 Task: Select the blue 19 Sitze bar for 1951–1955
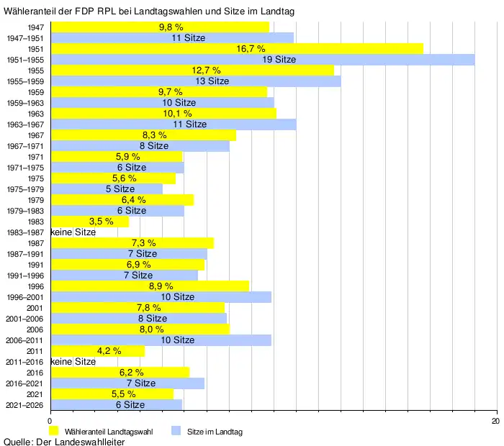[262, 60]
